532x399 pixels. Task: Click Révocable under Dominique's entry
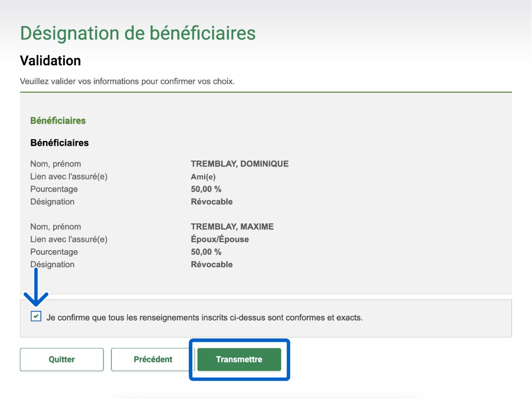212,202
